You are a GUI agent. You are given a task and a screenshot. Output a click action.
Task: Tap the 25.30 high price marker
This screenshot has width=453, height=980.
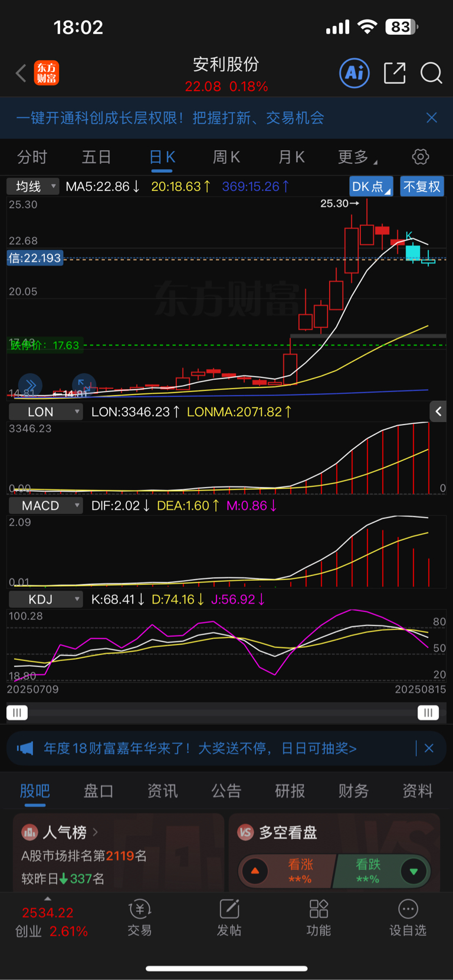(339, 203)
